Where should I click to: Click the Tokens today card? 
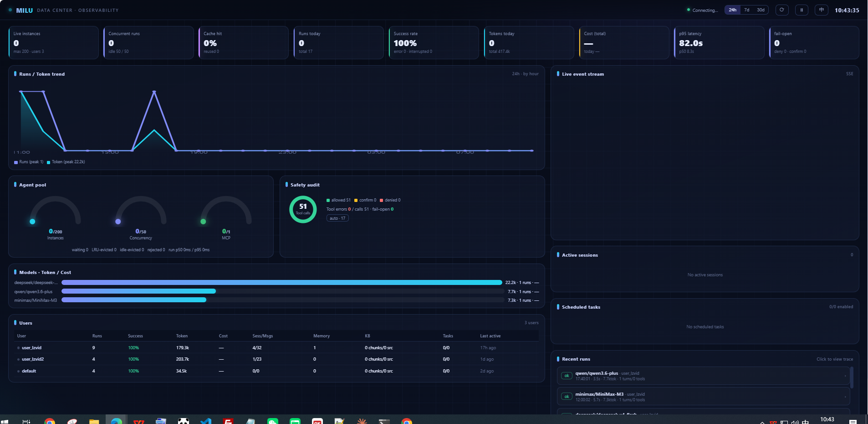(x=529, y=42)
